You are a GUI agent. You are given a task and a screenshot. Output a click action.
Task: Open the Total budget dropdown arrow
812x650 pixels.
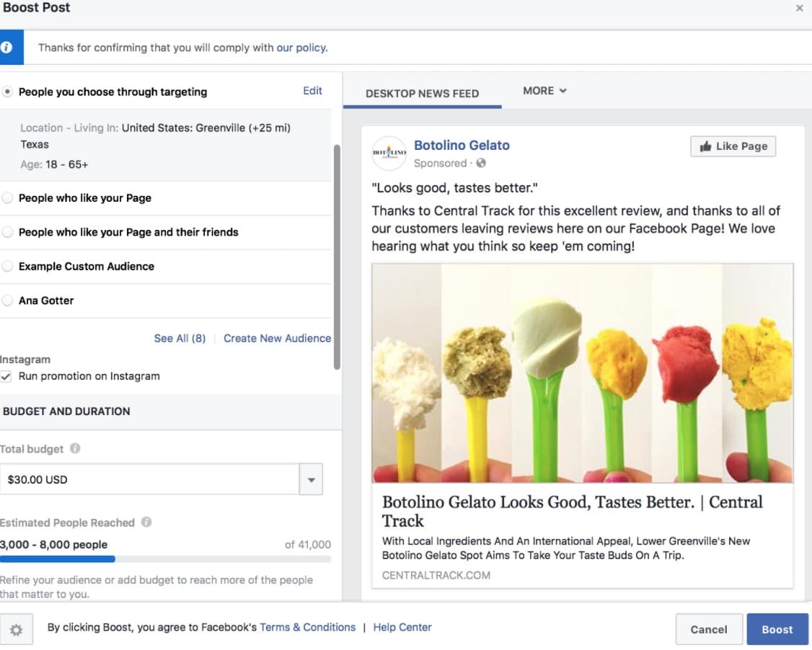(x=311, y=479)
